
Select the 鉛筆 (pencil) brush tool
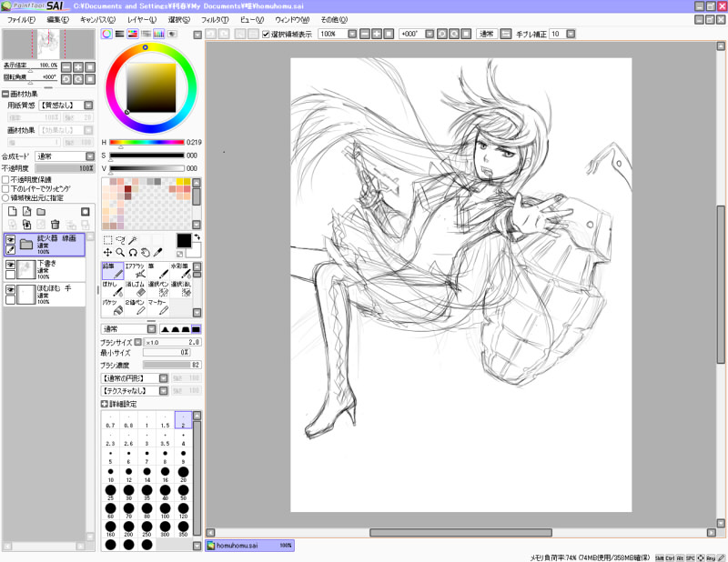(x=113, y=271)
